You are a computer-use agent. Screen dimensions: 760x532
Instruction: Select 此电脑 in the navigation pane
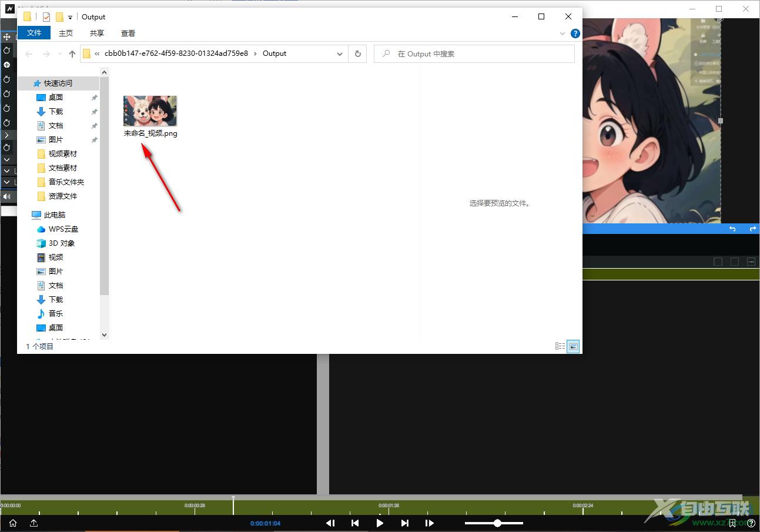[55, 215]
